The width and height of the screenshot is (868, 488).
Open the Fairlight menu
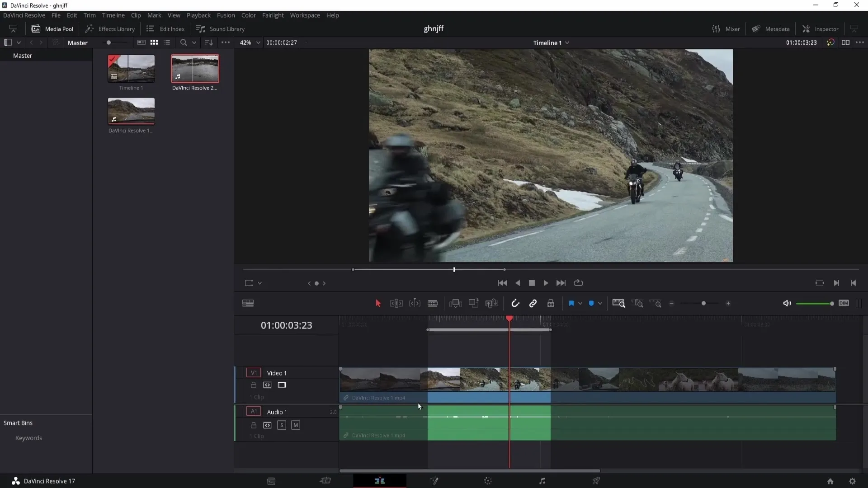(273, 15)
